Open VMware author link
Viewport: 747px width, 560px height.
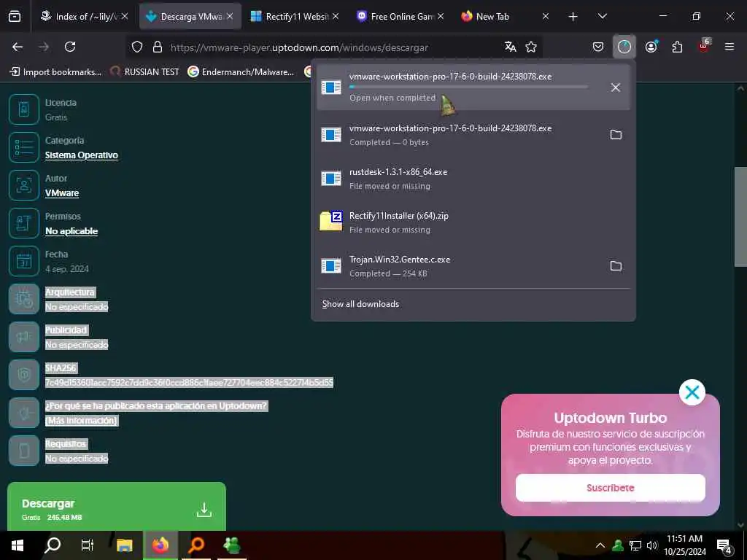point(62,192)
